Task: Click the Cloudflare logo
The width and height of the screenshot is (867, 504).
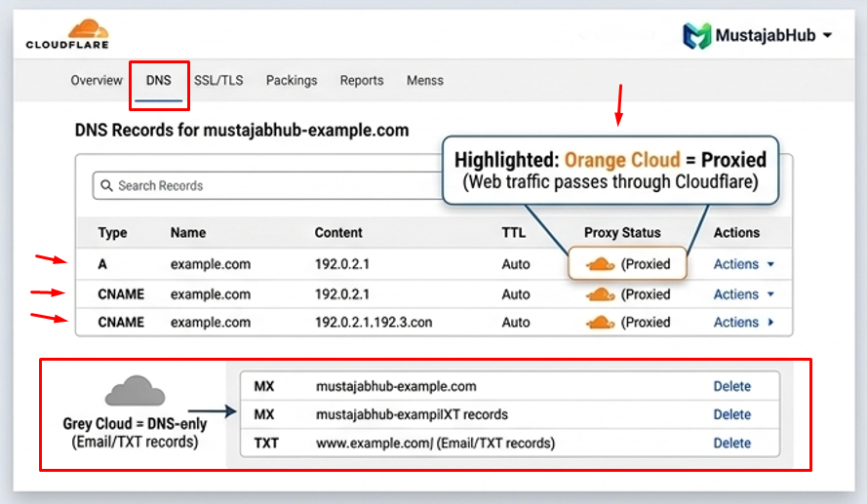Action: tap(67, 34)
